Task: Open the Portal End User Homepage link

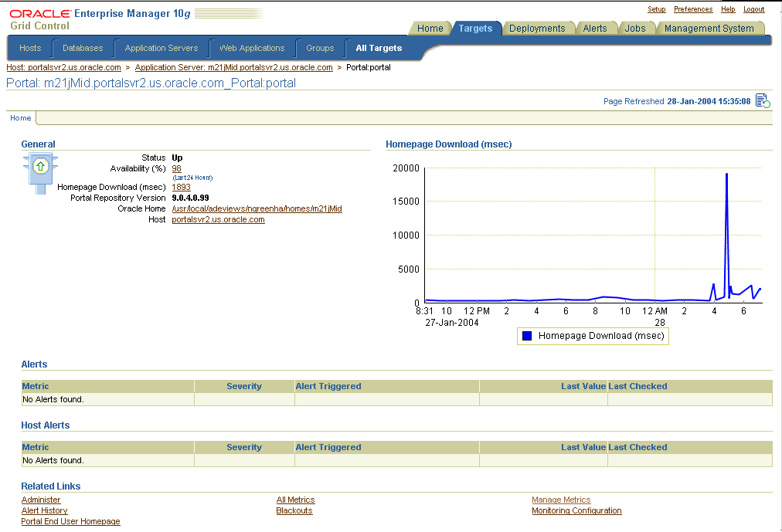Action: point(70,521)
